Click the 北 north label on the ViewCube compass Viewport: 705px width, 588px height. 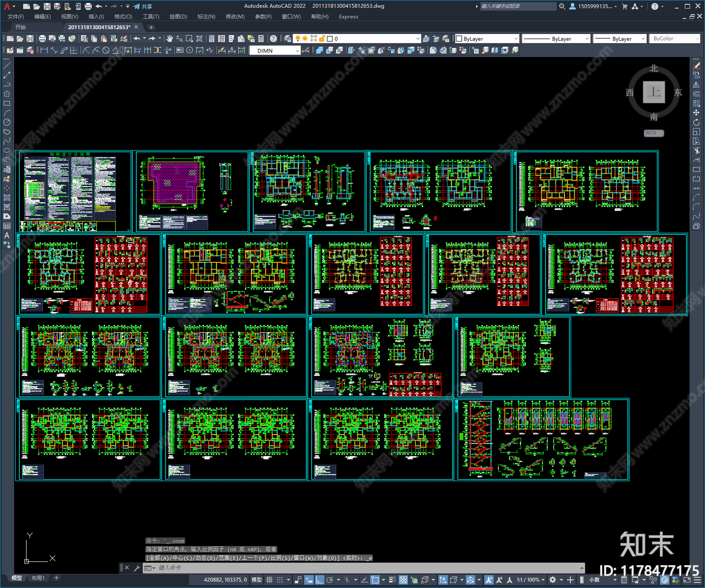(653, 68)
